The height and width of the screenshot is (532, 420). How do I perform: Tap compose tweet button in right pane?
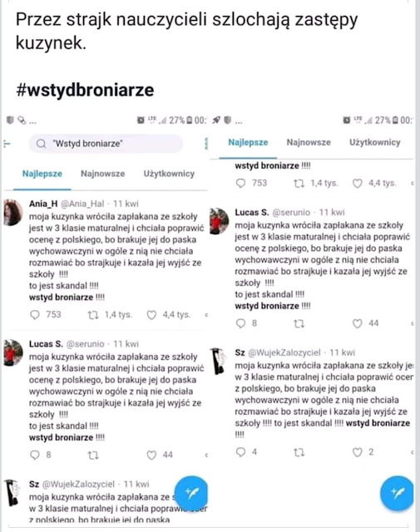point(397,493)
